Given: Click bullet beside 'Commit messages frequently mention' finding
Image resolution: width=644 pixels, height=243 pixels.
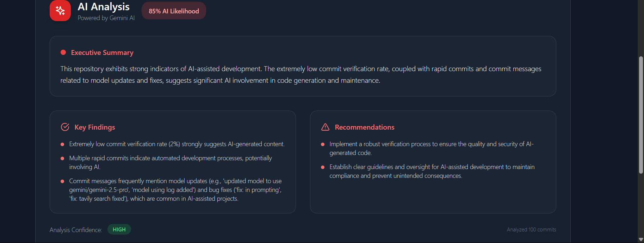Looking at the screenshot, I should [62, 181].
